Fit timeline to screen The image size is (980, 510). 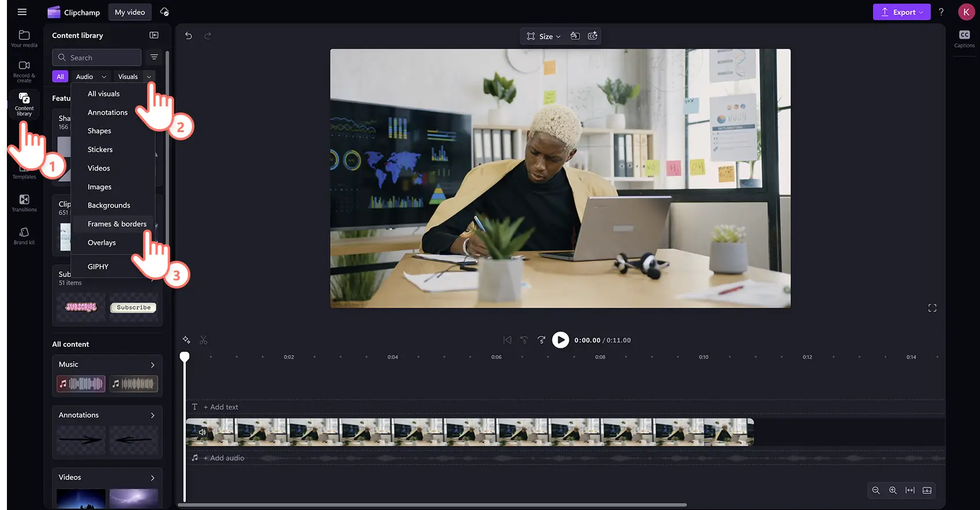(x=910, y=490)
